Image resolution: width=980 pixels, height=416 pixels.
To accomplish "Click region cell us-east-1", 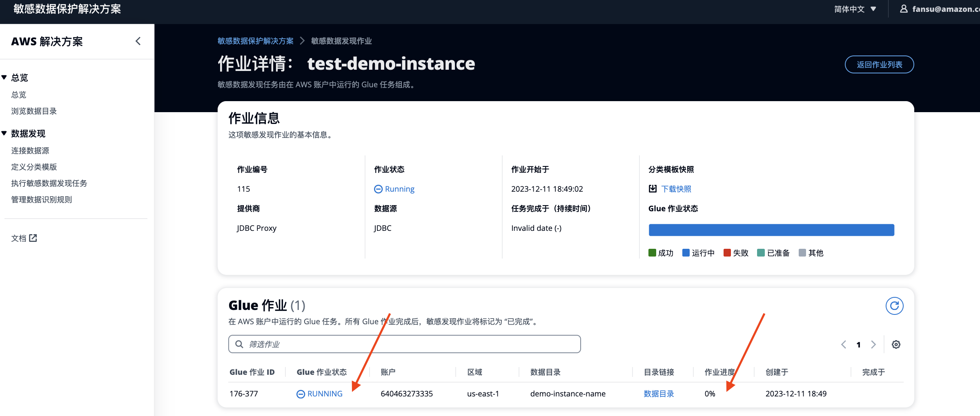I will (483, 394).
